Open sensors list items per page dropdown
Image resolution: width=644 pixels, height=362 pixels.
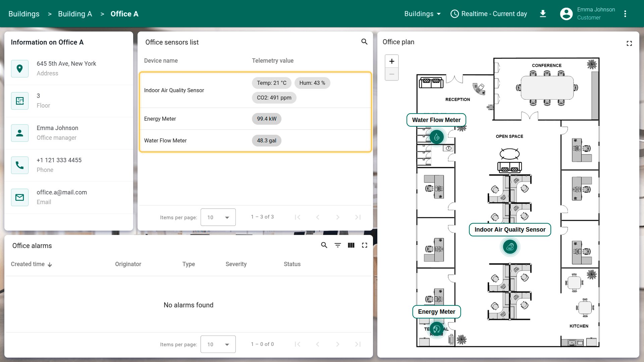(x=218, y=217)
